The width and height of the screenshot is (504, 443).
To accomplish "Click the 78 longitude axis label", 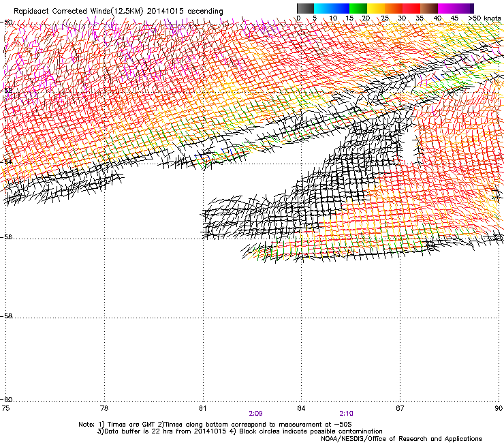I will [x=104, y=408].
